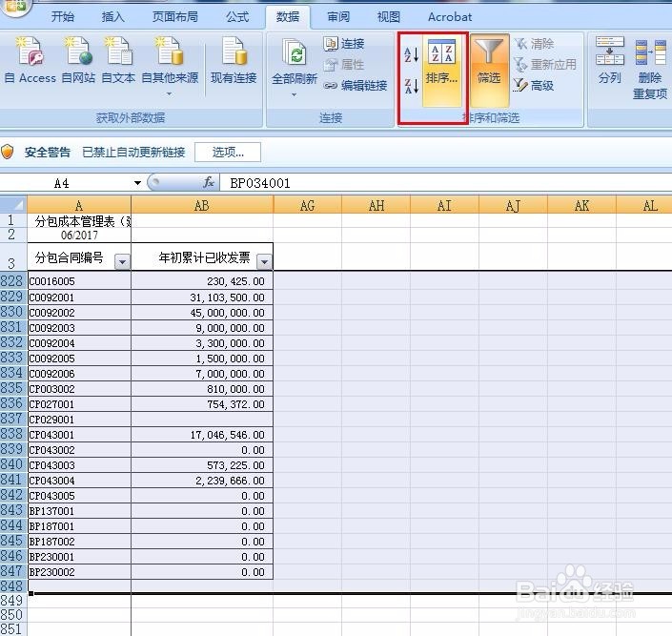
Task: Open the 审阅 tab
Action: [338, 17]
